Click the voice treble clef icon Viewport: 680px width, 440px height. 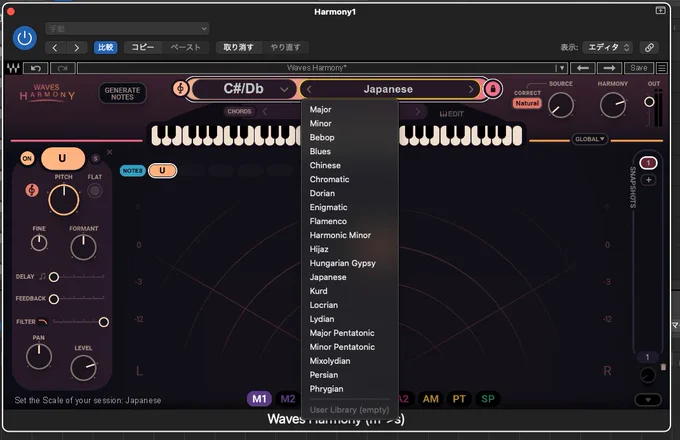click(32, 190)
